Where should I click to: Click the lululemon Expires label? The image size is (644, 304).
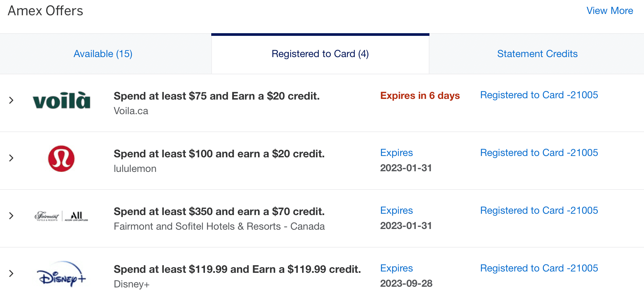pyautogui.click(x=396, y=153)
